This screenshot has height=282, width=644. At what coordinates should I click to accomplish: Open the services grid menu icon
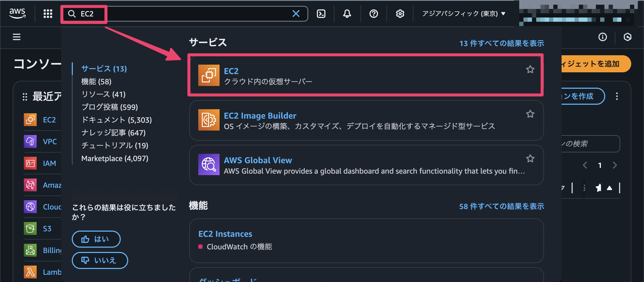point(48,14)
